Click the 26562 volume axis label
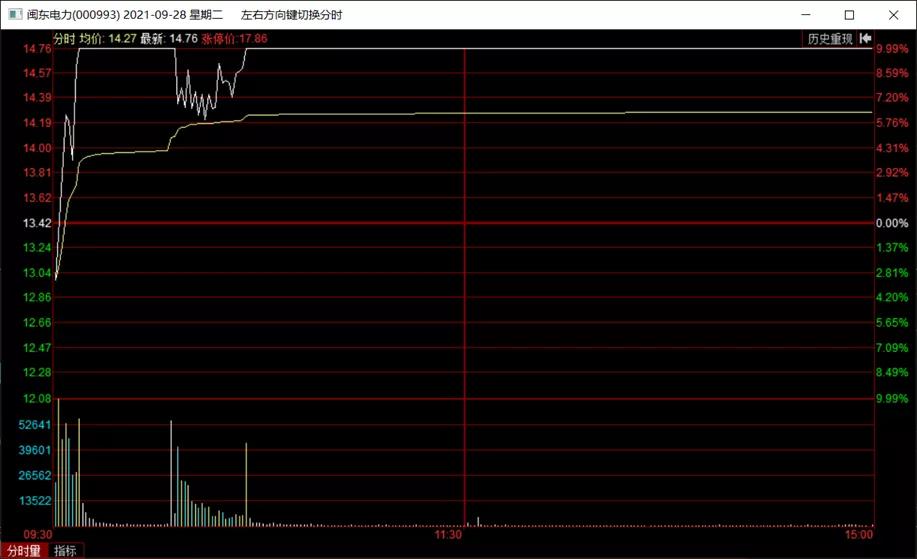 point(35,475)
